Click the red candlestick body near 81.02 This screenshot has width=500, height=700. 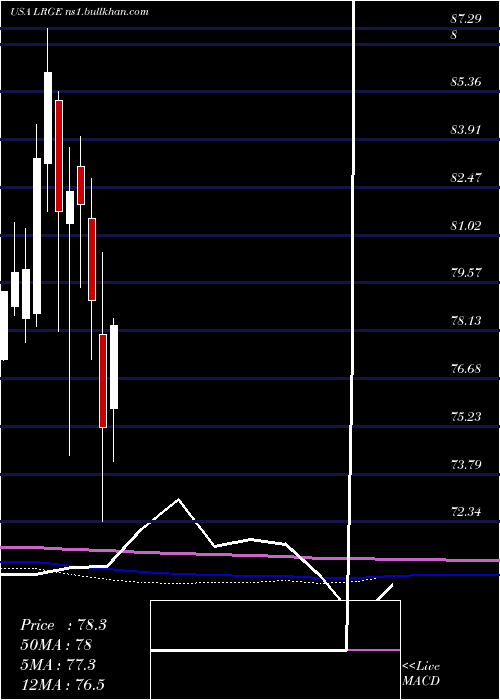(x=92, y=259)
